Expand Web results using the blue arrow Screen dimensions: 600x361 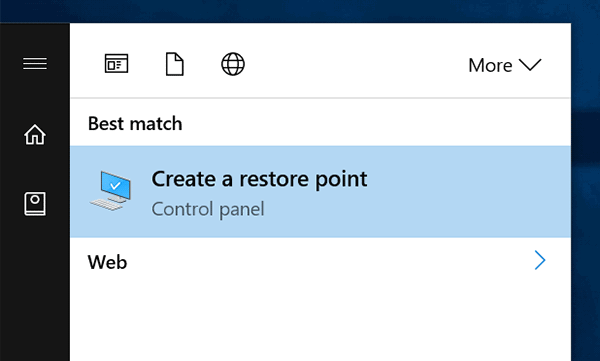(540, 260)
